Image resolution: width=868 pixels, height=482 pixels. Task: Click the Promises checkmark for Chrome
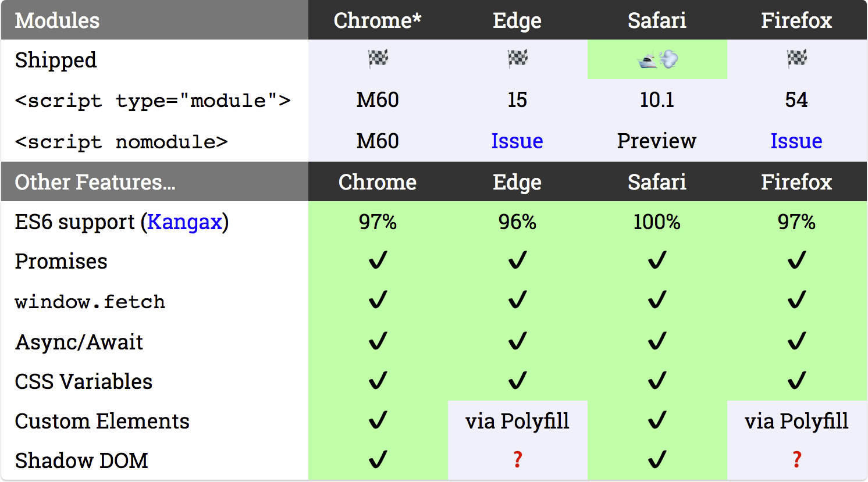[378, 260]
